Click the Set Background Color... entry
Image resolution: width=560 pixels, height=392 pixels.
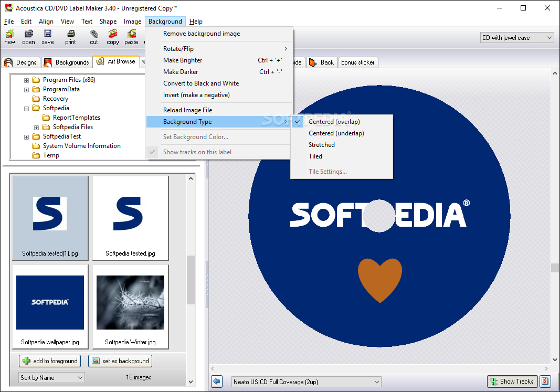[219, 137]
